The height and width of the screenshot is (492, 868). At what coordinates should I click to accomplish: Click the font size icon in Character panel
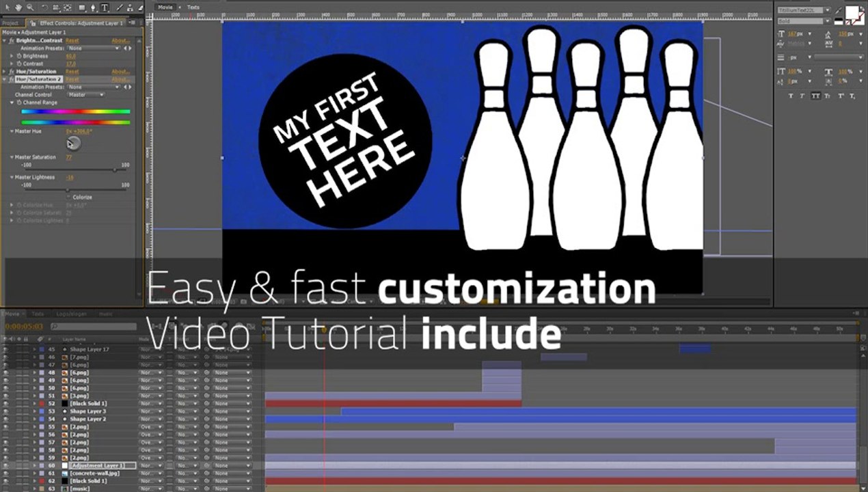click(x=782, y=33)
